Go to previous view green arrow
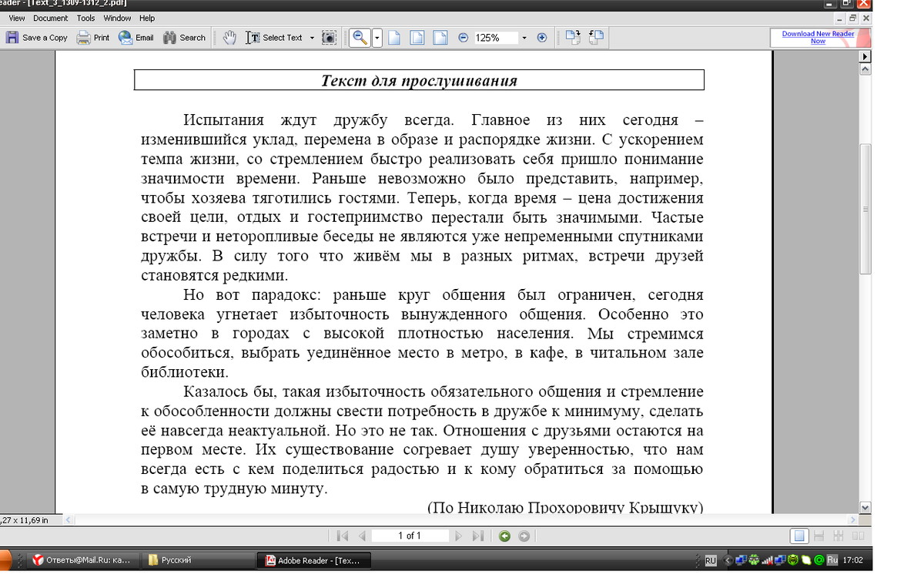This screenshot has height=578, width=924. pyautogui.click(x=504, y=536)
